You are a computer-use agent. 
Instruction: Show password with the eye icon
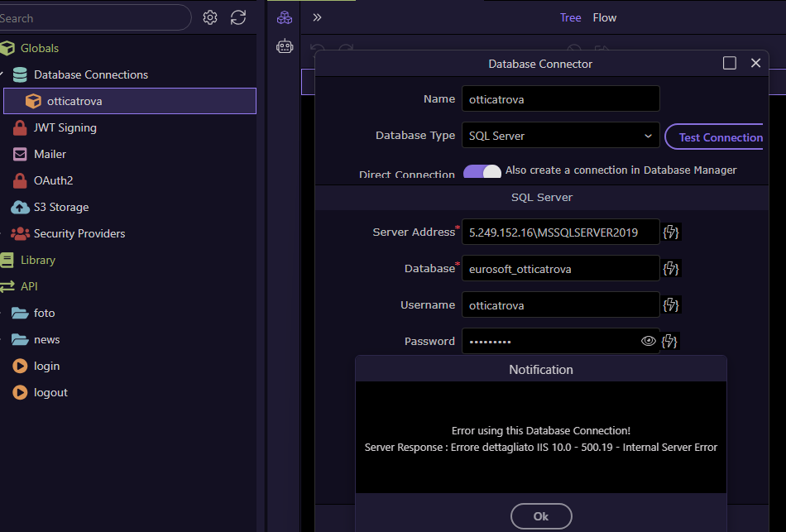(648, 341)
